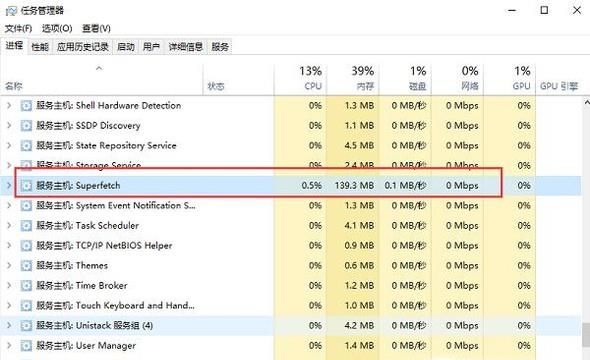Viewport: 590px width, 360px height.
Task: Switch to the 服务 tab
Action: (x=220, y=47)
